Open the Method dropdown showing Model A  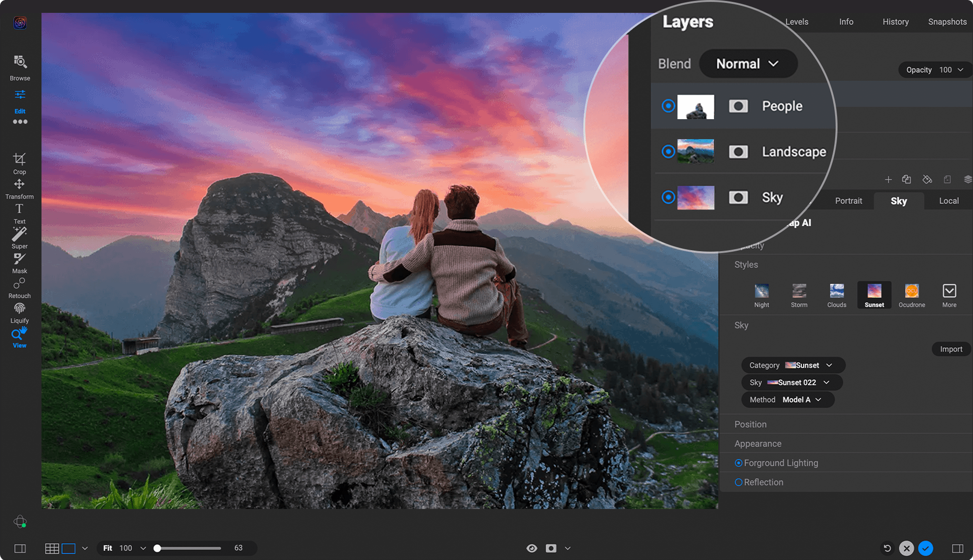coord(787,399)
